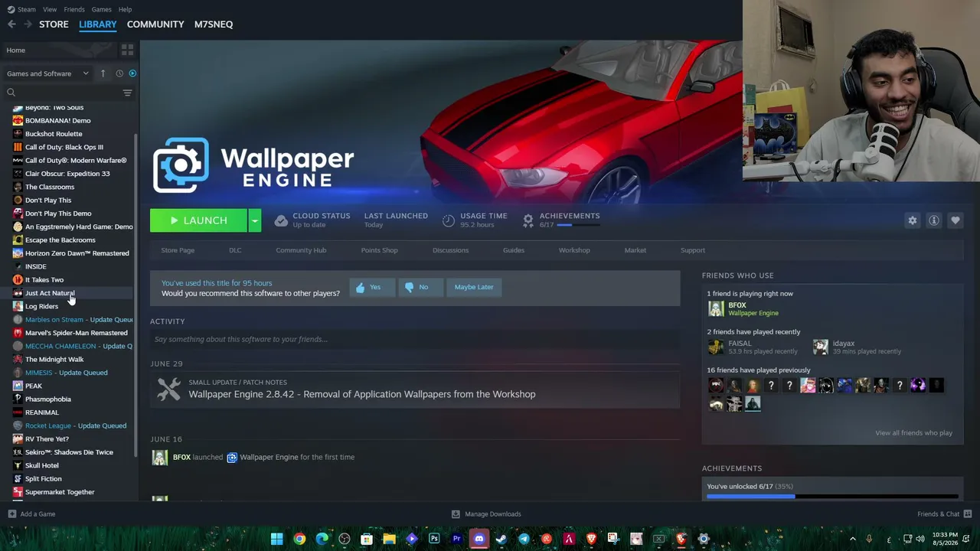This screenshot has width=980, height=551.
Task: Click the Cloud Status icon
Action: (x=281, y=220)
